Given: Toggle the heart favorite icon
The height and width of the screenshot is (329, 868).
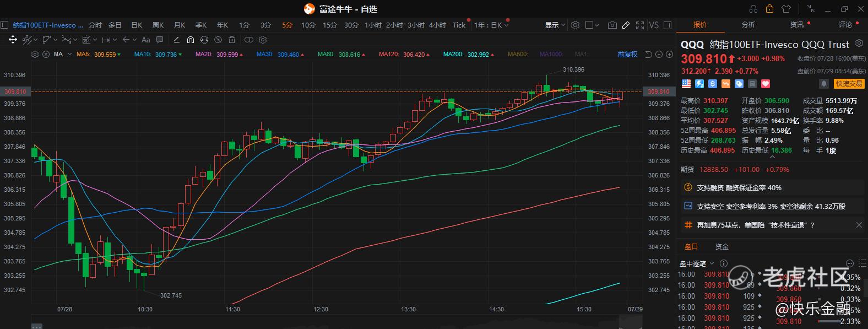Looking at the screenshot, I should (766, 84).
